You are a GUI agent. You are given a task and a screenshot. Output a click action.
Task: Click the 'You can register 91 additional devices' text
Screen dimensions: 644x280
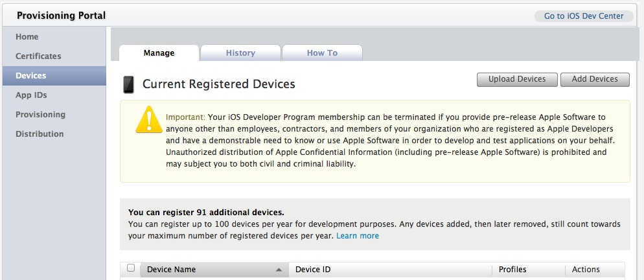206,213
